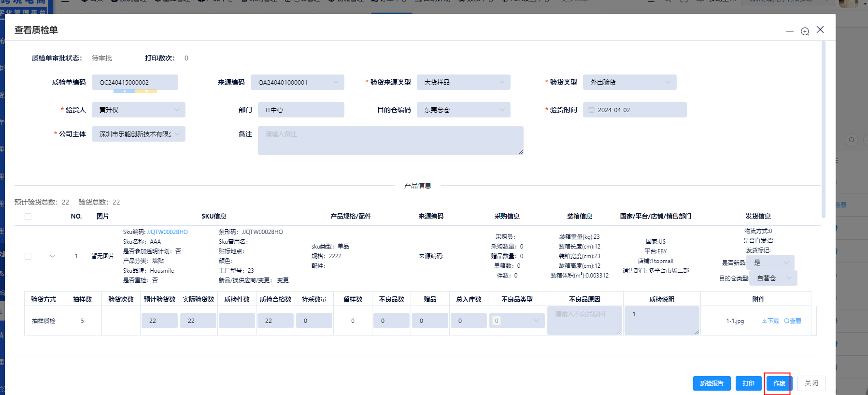This screenshot has height=395, width=868.
Task: Minimize the 查看质检单 dialog
Action: 790,31
